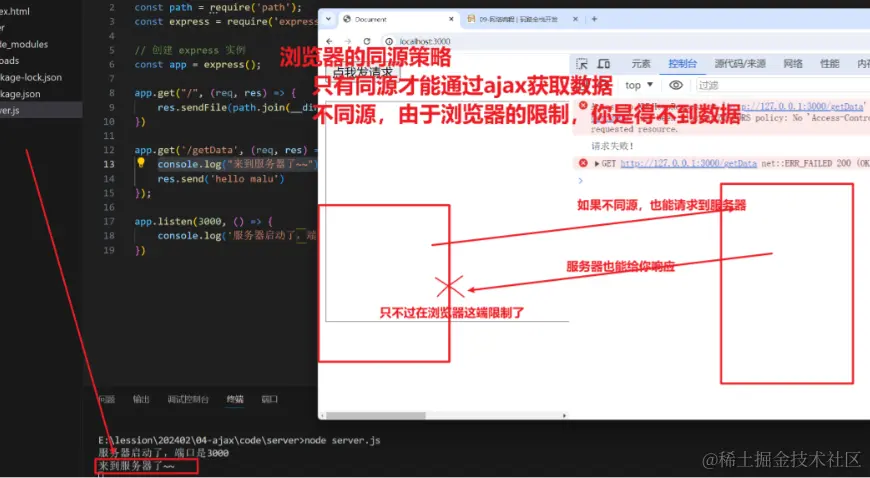Click the 过滤 filter input in console
The height and width of the screenshot is (478, 870).
click(782, 85)
